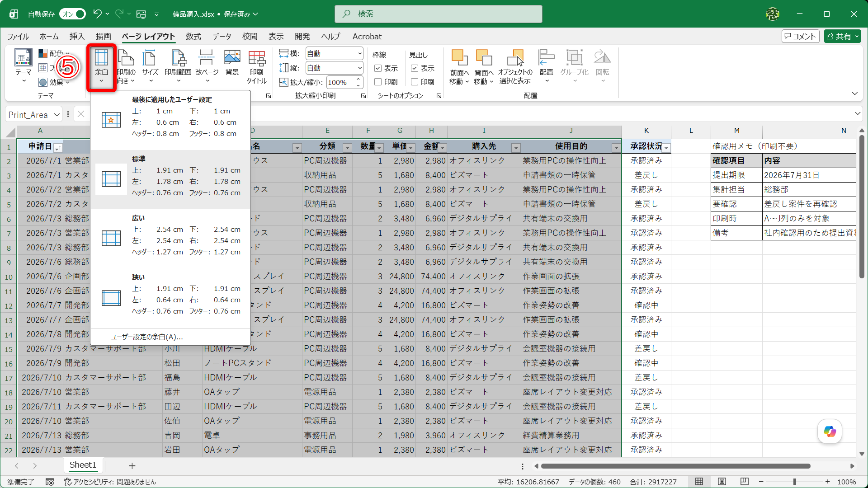Open the Name Box dropdown arrow
The height and width of the screenshot is (488, 868).
click(57, 115)
